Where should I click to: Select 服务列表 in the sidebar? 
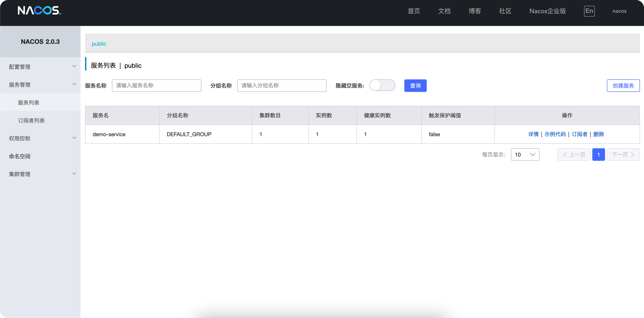pyautogui.click(x=29, y=102)
